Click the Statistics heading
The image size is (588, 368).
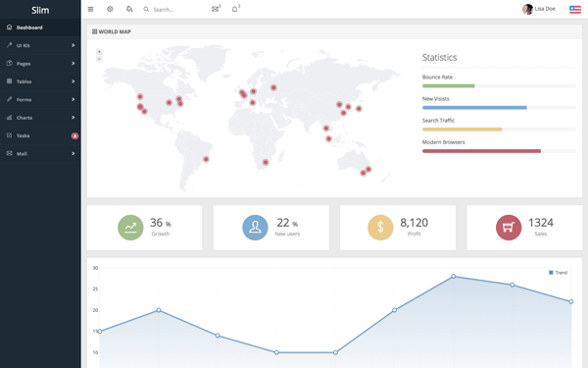(439, 58)
